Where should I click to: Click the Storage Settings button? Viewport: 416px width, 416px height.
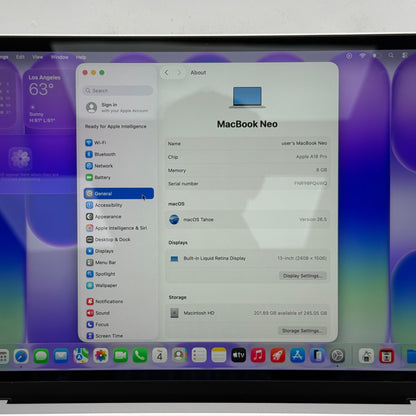pos(302,331)
